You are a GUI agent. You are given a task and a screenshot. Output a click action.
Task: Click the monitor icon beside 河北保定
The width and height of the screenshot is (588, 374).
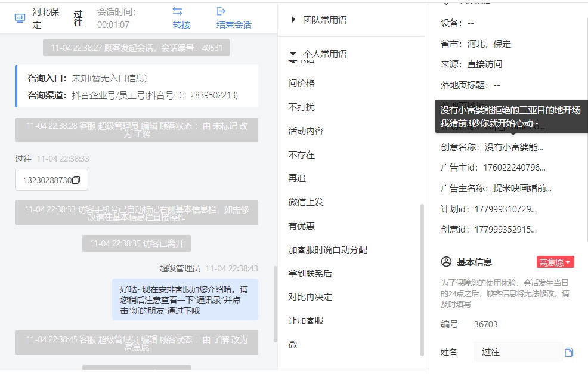point(20,18)
